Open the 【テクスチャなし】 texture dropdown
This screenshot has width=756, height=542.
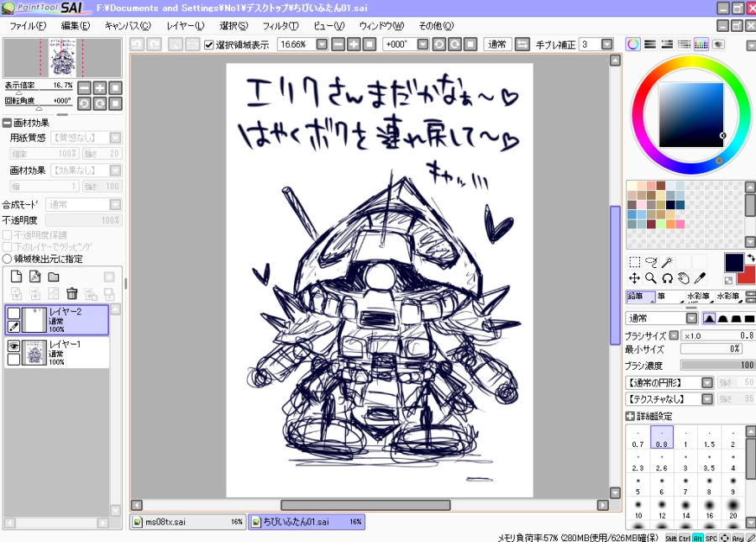[x=706, y=399]
